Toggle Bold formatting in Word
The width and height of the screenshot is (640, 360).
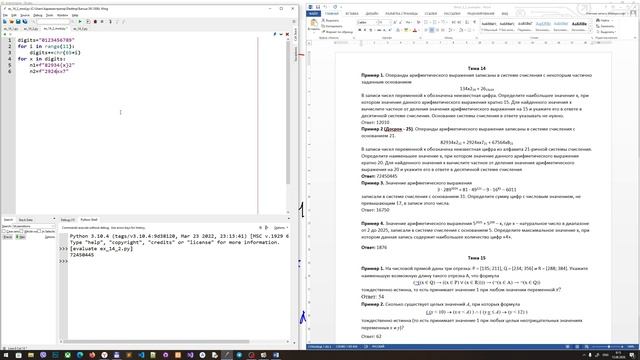pyautogui.click(x=360, y=30)
